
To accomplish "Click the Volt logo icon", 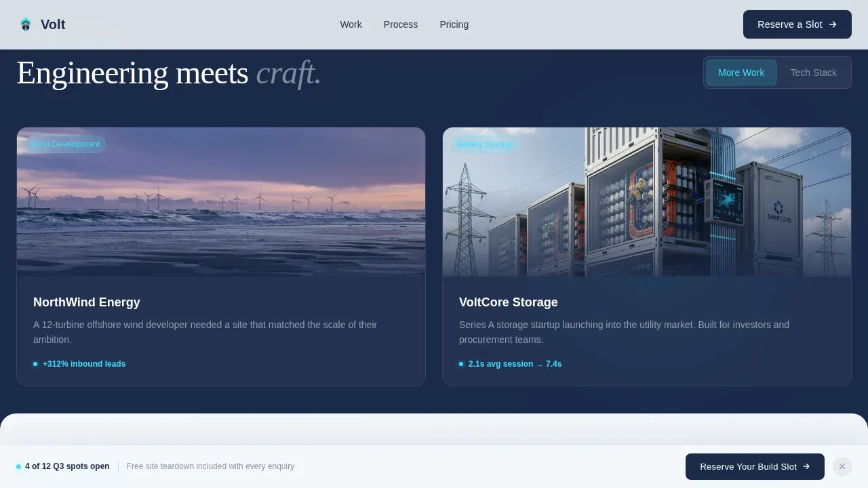I will [26, 24].
